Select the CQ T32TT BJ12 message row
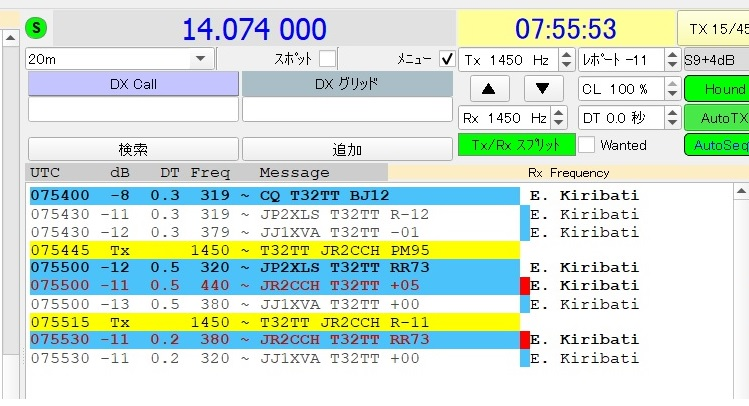The width and height of the screenshot is (749, 406). pyautogui.click(x=275, y=196)
